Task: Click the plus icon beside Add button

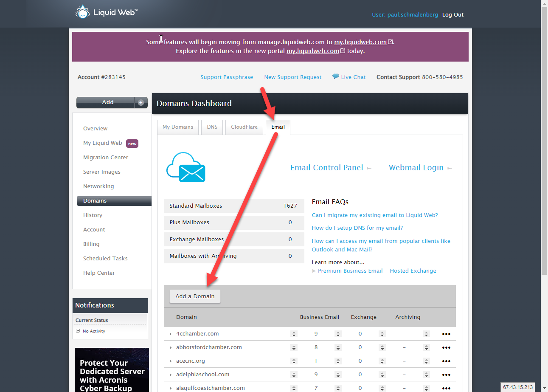Action: (x=141, y=102)
